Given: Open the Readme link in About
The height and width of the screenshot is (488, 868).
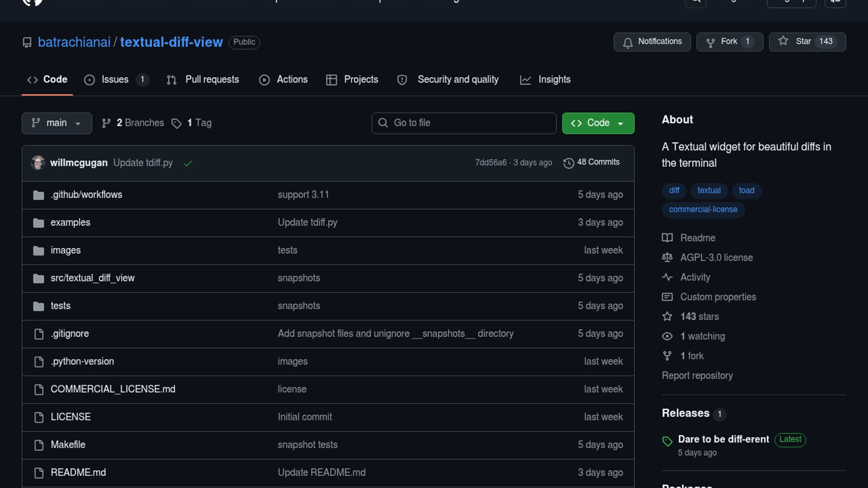Looking at the screenshot, I should point(698,238).
